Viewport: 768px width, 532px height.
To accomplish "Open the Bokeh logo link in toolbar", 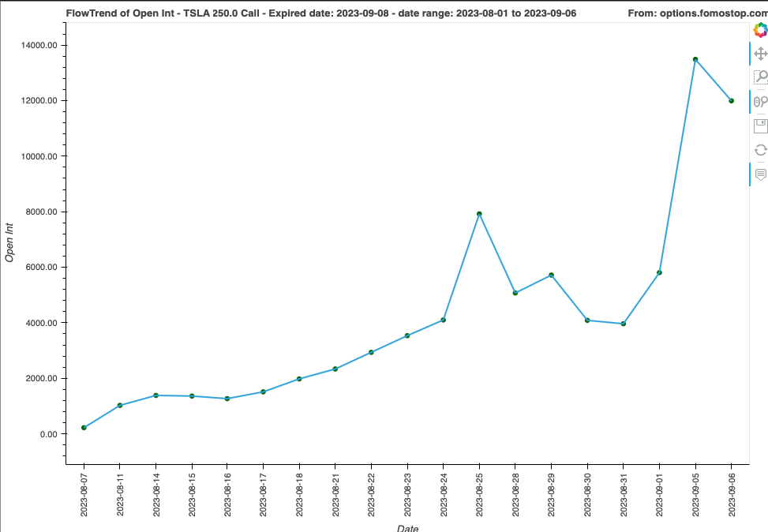I will [x=760, y=30].
